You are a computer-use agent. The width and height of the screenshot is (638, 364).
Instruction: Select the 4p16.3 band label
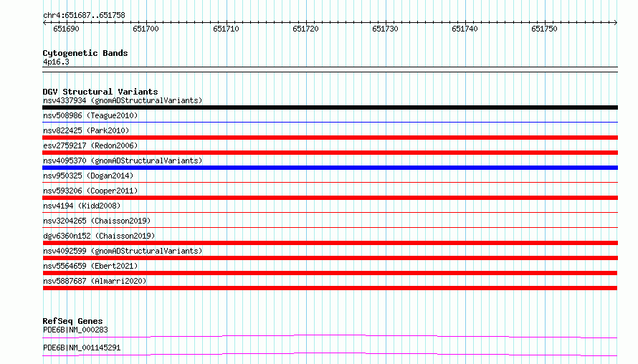click(x=56, y=62)
